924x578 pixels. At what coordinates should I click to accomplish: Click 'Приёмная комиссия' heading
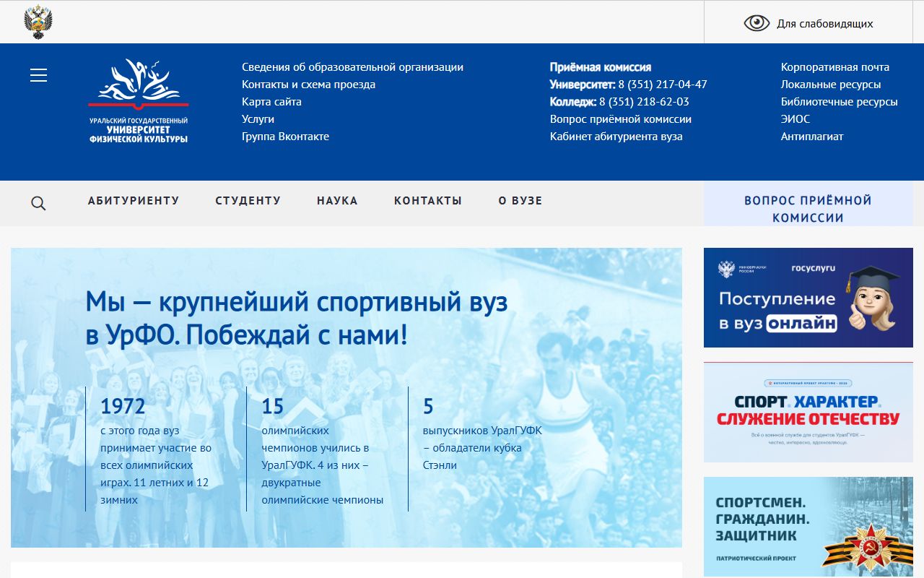pos(601,67)
